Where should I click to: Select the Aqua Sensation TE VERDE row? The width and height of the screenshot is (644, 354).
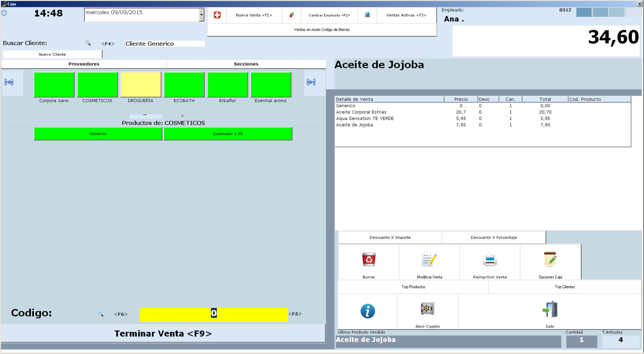[x=365, y=118]
